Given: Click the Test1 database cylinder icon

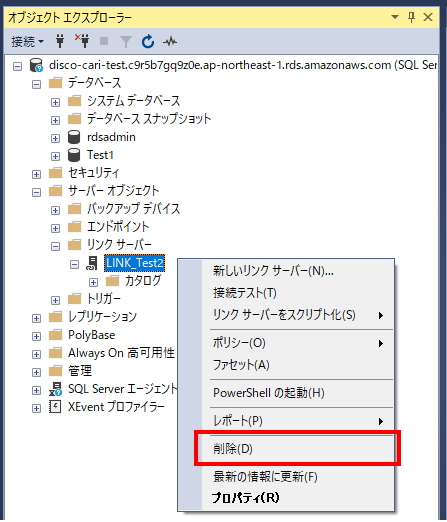Looking at the screenshot, I should pos(74,155).
